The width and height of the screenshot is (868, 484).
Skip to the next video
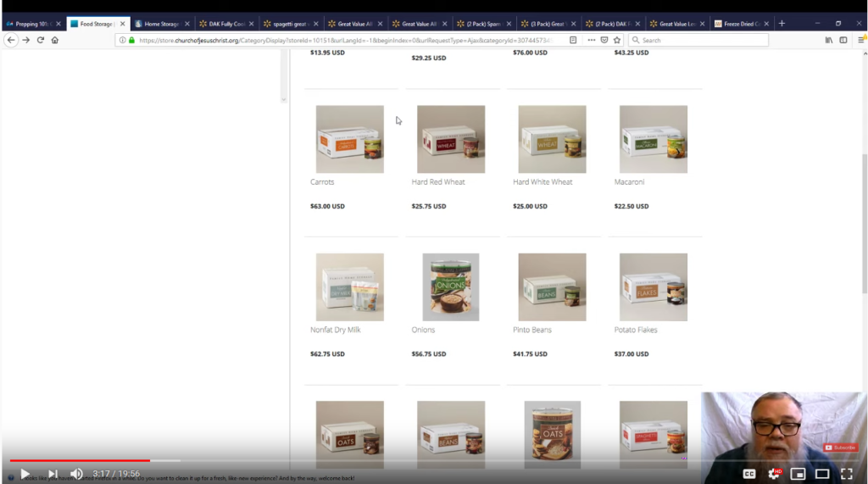pyautogui.click(x=53, y=474)
